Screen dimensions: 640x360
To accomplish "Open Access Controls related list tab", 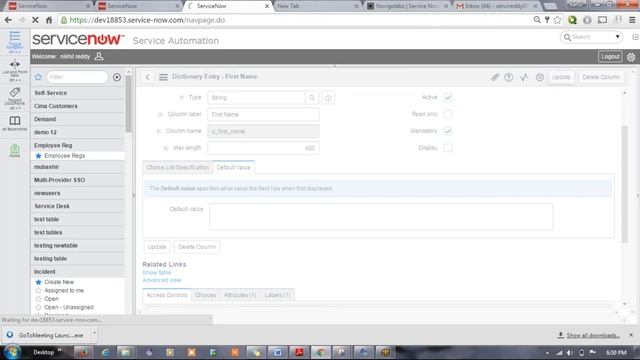I will (167, 295).
